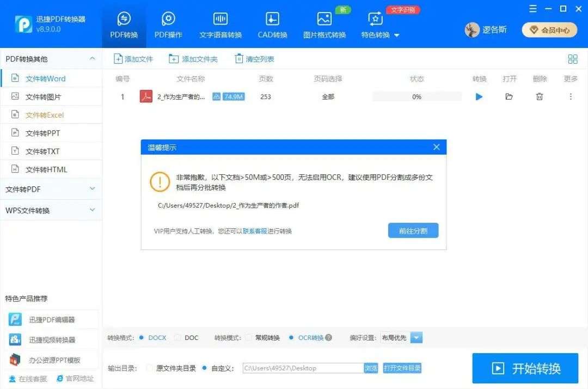Image resolution: width=588 pixels, height=389 pixels.
Task: Select the DOCX format radio button
Action: click(x=142, y=338)
